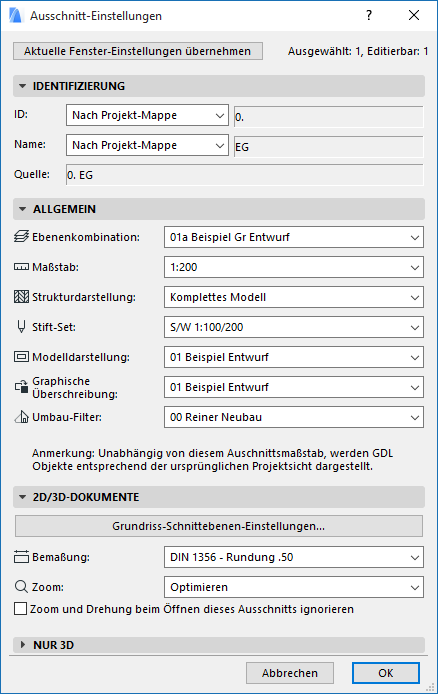Click the Bemaßung dimension icon

click(21, 556)
